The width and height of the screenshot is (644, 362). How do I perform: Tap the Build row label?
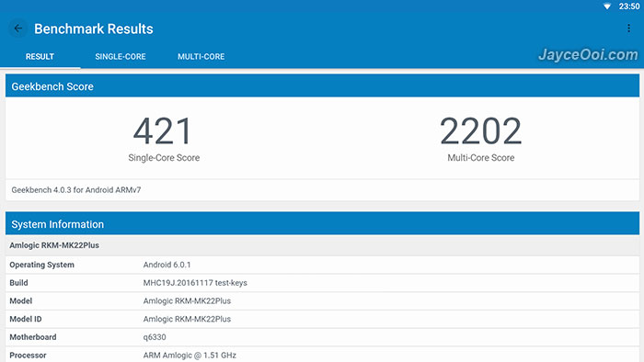pyautogui.click(x=19, y=283)
